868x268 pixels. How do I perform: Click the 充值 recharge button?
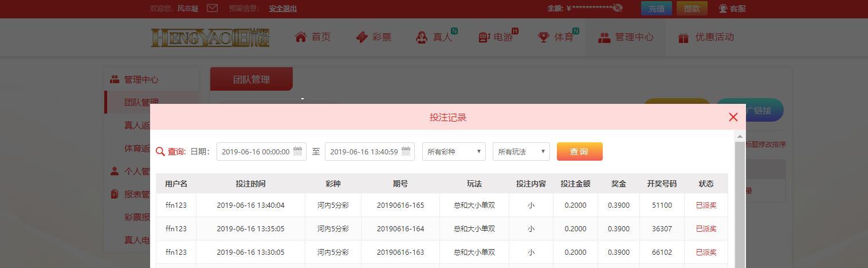(x=657, y=8)
